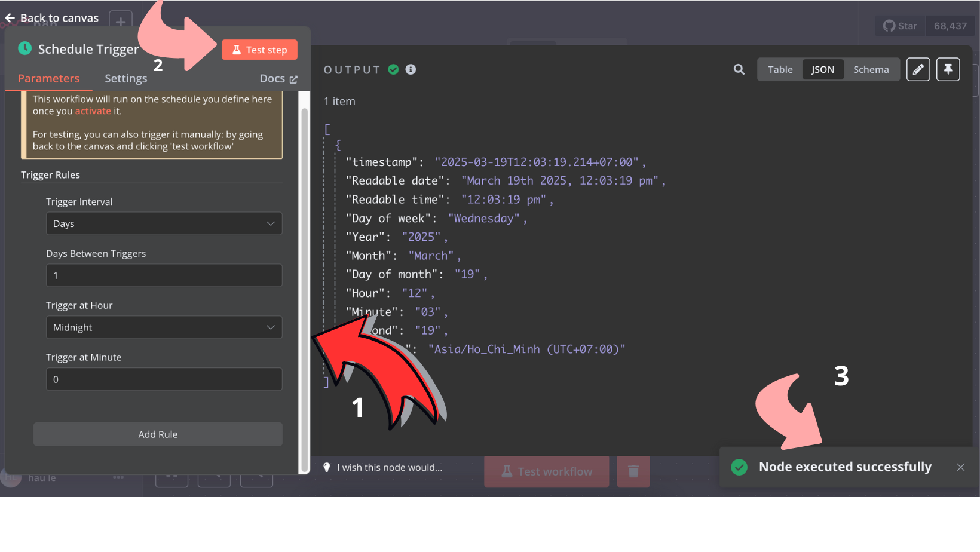The image size is (980, 552).
Task: Open the Trigger at Hour Midnight dropdown
Action: click(164, 327)
